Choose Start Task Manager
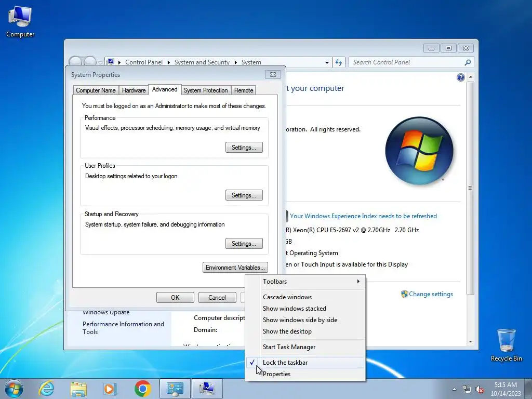This screenshot has height=399, width=532. coord(305,347)
